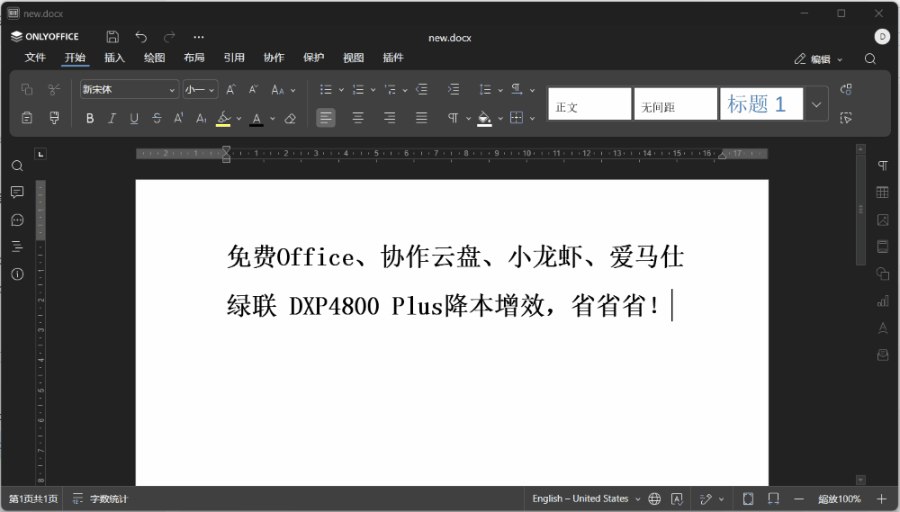Open the Comments panel in the left sidebar
The image size is (900, 512).
17,192
